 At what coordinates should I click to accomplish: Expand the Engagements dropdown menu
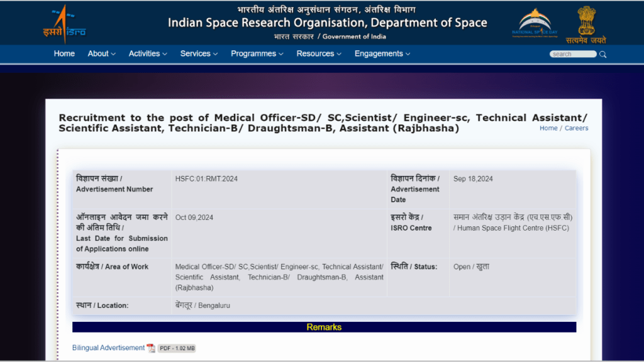(382, 54)
